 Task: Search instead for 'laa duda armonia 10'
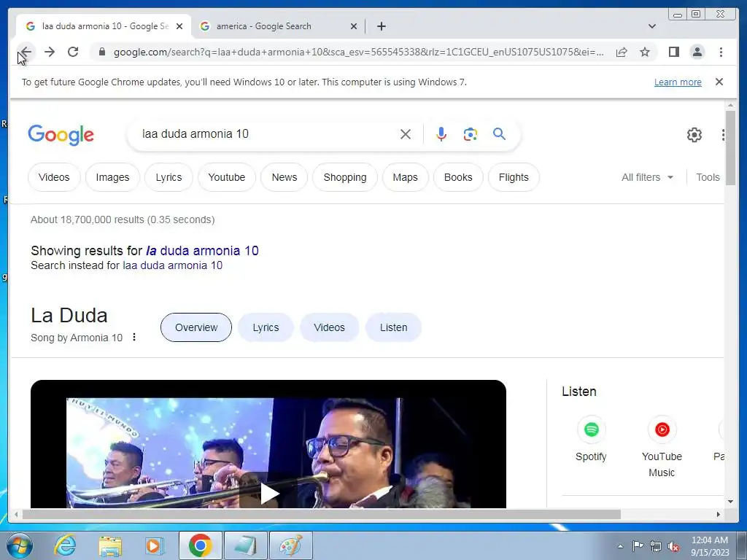[172, 265]
